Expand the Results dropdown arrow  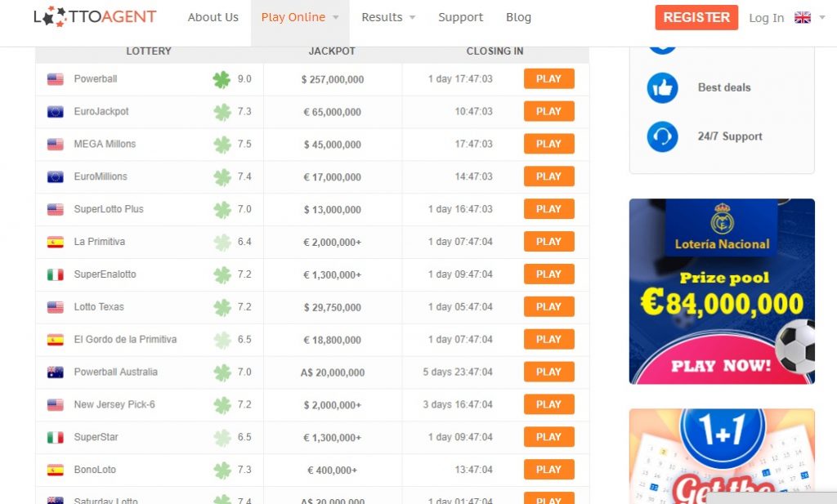(412, 18)
